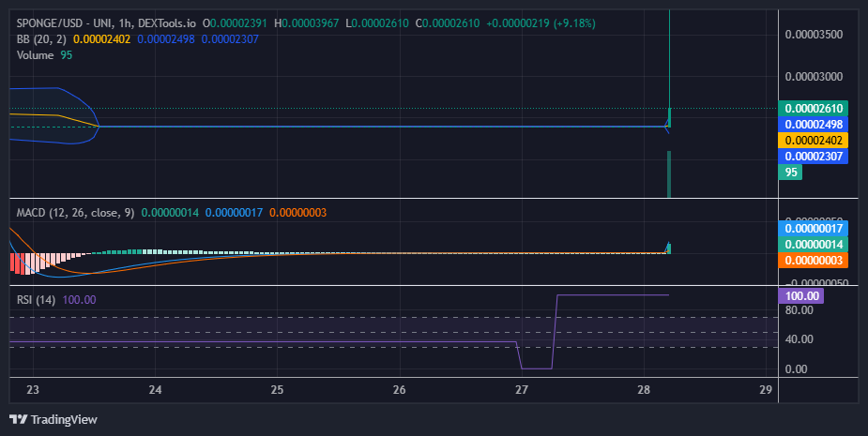Image resolution: width=868 pixels, height=436 pixels.
Task: Click the green volume bar near 28
Action: click(669, 174)
